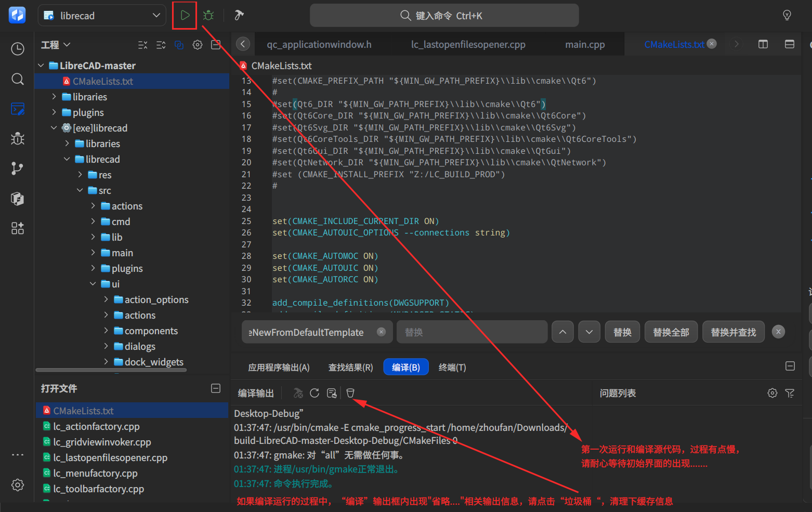Open the extensions grid icon in sidebar
Screen dimensions: 812x512
click(18, 228)
